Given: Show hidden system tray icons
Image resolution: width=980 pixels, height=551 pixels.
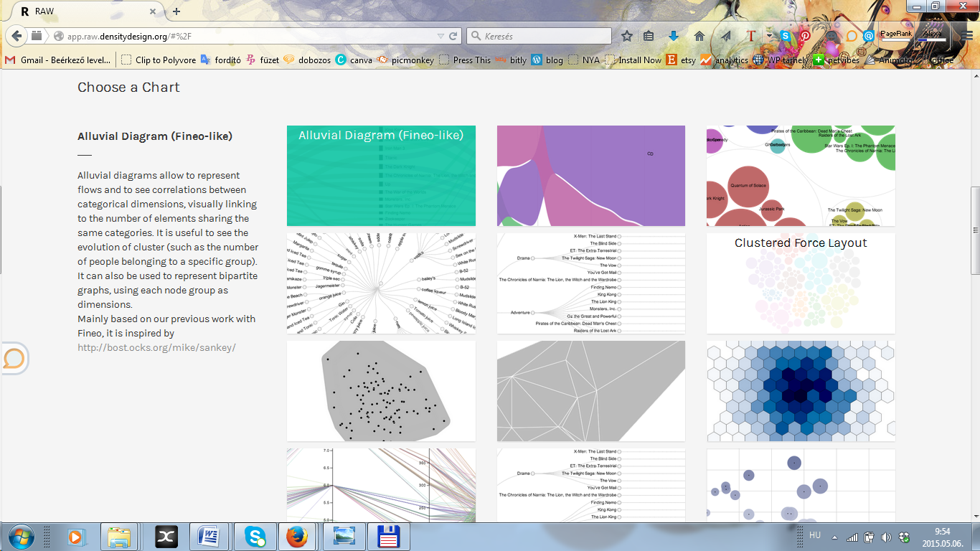Looking at the screenshot, I should (834, 537).
